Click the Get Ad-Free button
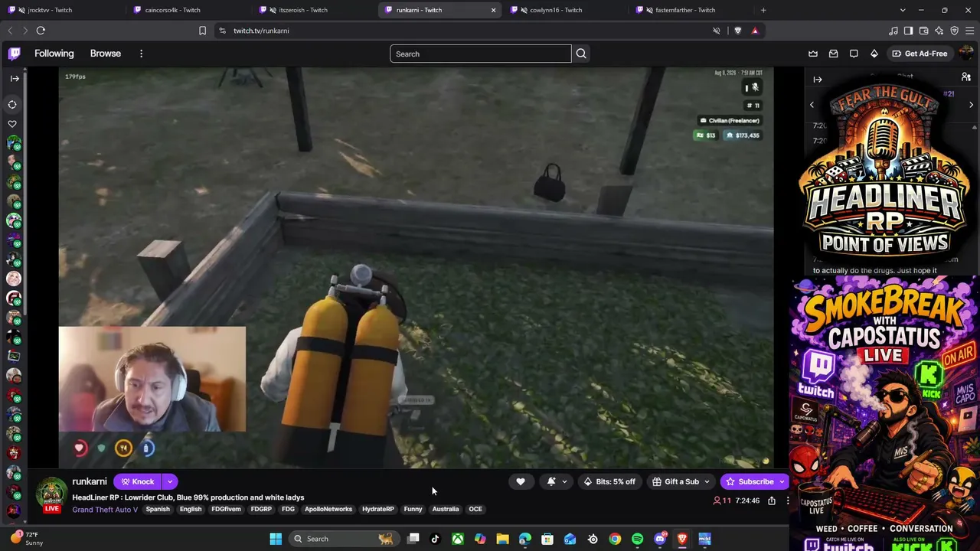This screenshot has width=980, height=551. [x=920, y=54]
